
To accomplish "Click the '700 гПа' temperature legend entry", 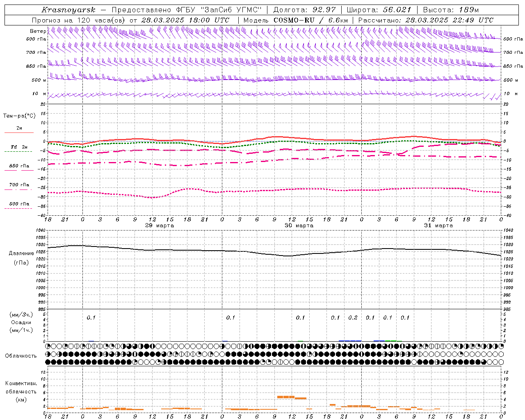I will (19, 185).
